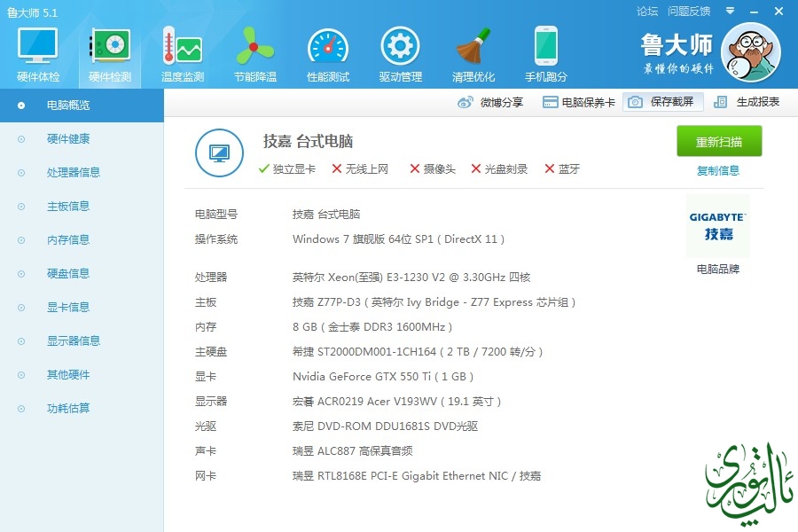The image size is (798, 532).
Task: Open the 手机跑分 phone icon
Action: (x=546, y=46)
